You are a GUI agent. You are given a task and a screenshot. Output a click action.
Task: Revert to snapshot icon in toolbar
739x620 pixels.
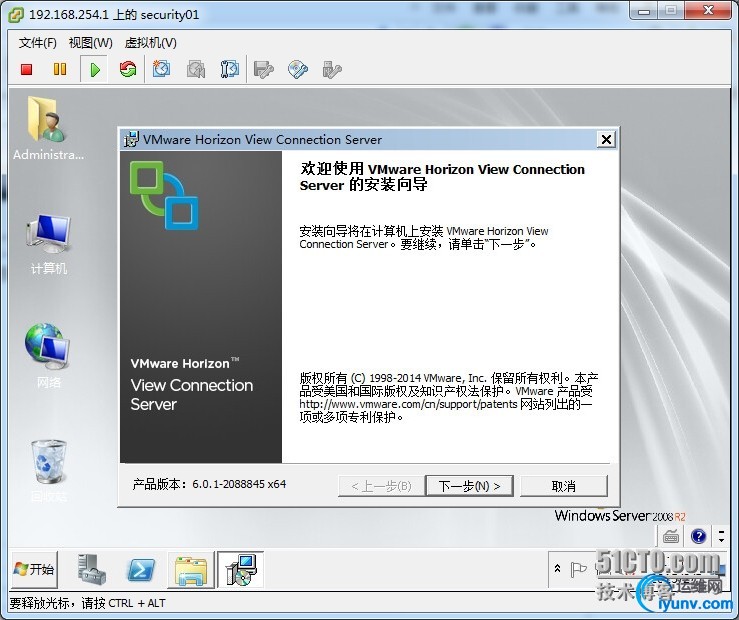point(196,70)
